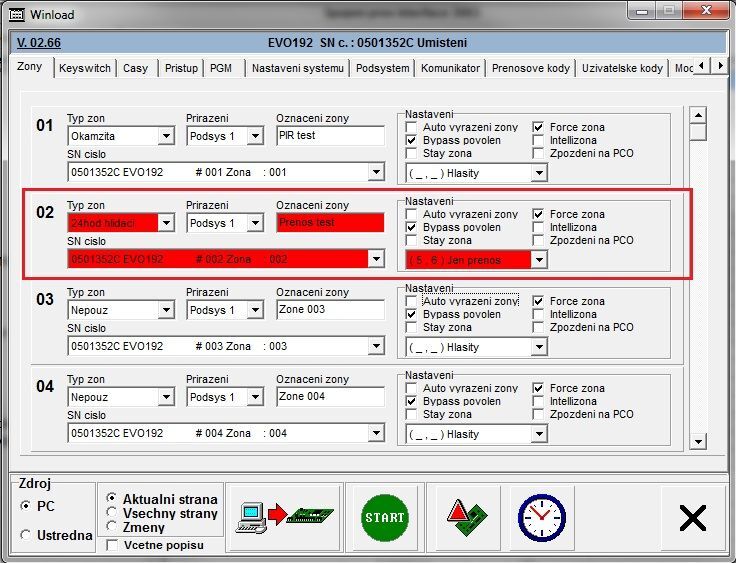
Task: Open Typ zon dropdown for zone 01
Action: 166,137
